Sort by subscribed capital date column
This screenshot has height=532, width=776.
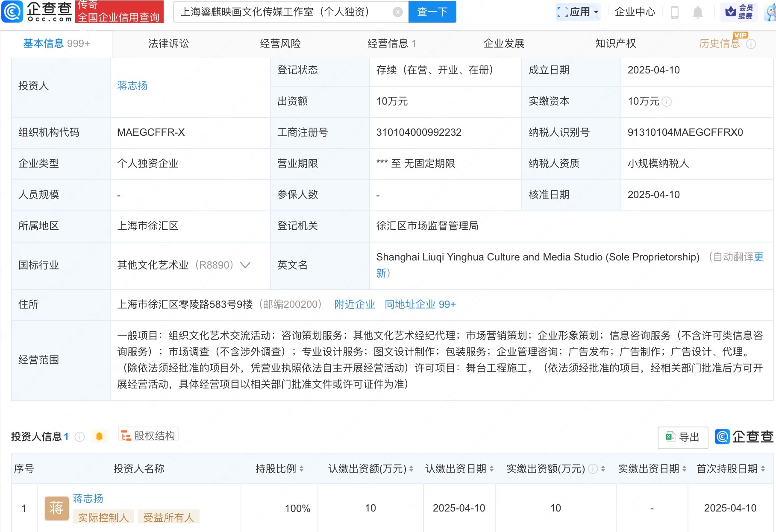(491, 469)
